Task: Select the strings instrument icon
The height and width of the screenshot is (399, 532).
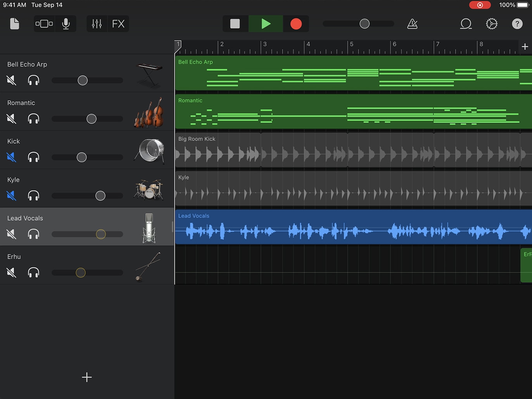Action: click(x=149, y=112)
